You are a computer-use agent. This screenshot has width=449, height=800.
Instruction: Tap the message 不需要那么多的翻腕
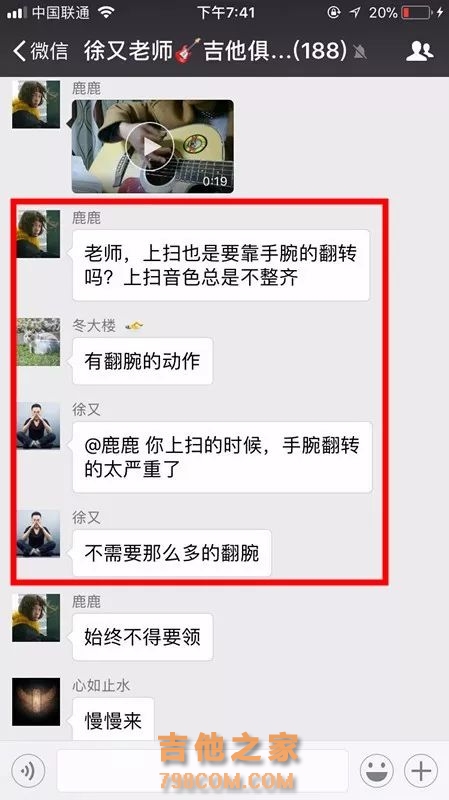pos(172,553)
